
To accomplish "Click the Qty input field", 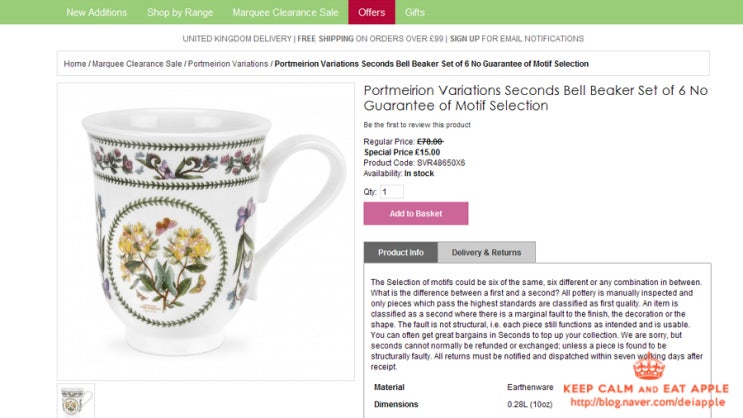I will coord(391,191).
